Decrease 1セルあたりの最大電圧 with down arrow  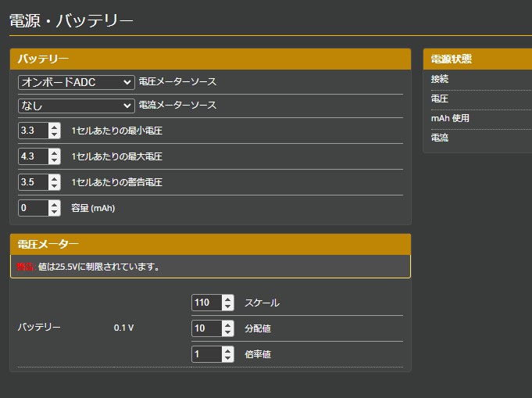point(54,160)
